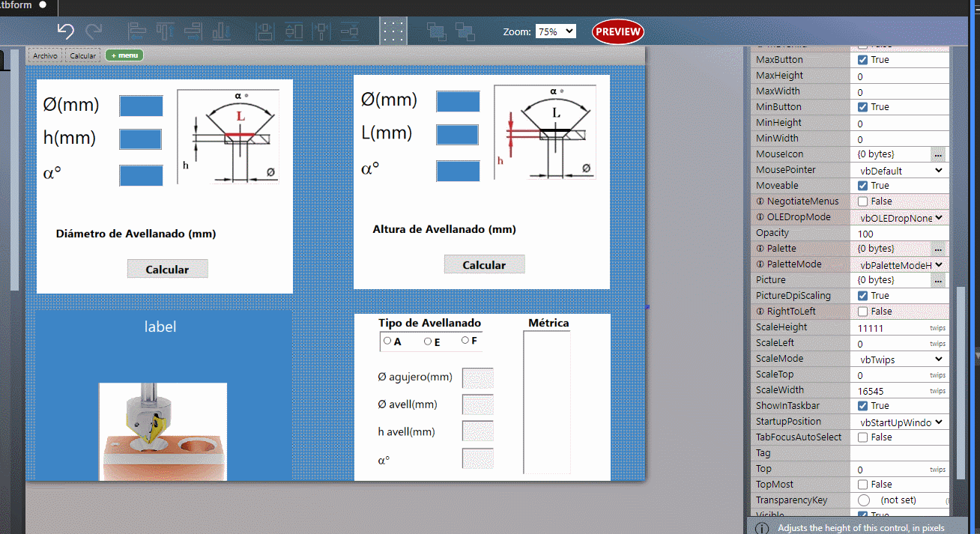Click Calcular under Altura de Avellanado
The image size is (980, 534).
coord(484,265)
